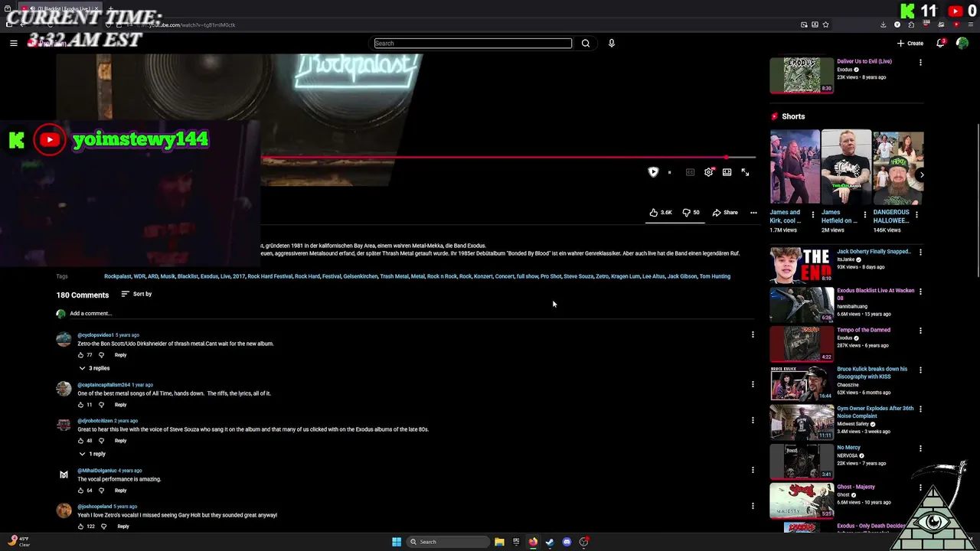Open the YouTube hamburger guide menu

tap(14, 43)
